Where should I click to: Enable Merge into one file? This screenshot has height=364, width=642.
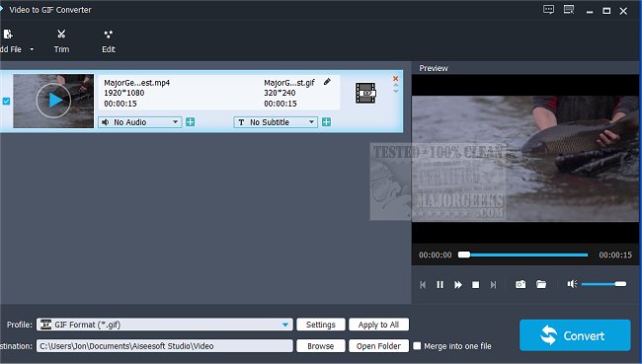coord(417,346)
